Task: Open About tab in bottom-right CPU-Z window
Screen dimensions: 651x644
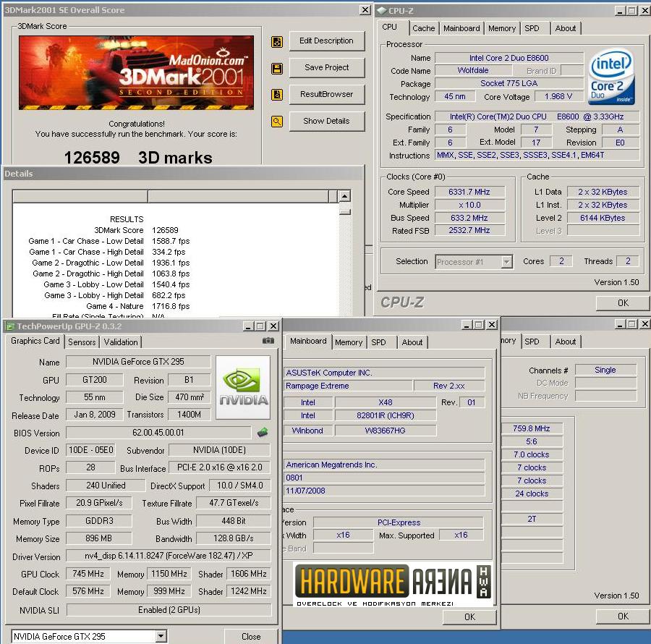Action: (x=566, y=342)
